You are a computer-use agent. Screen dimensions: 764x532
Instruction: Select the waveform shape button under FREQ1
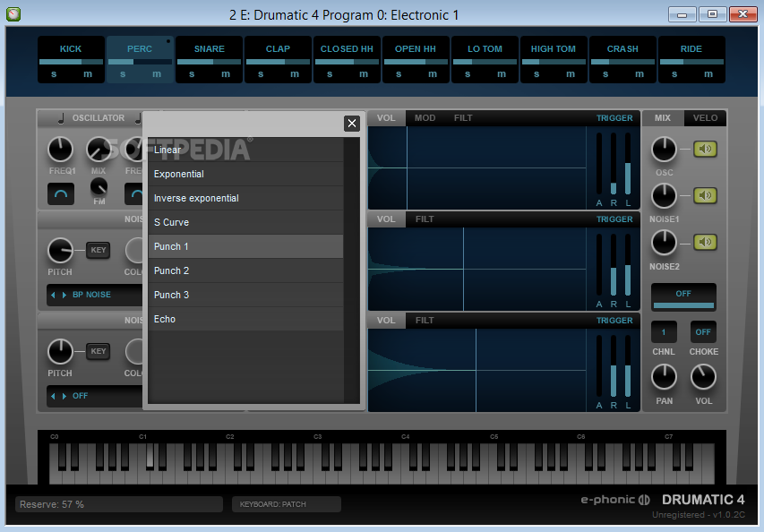pyautogui.click(x=61, y=193)
